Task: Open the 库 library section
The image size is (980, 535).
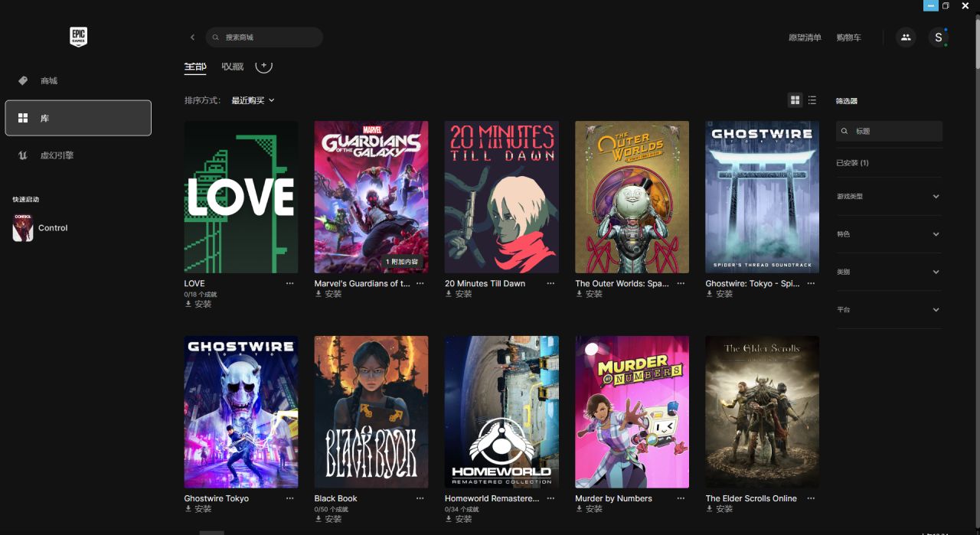Action: point(78,118)
